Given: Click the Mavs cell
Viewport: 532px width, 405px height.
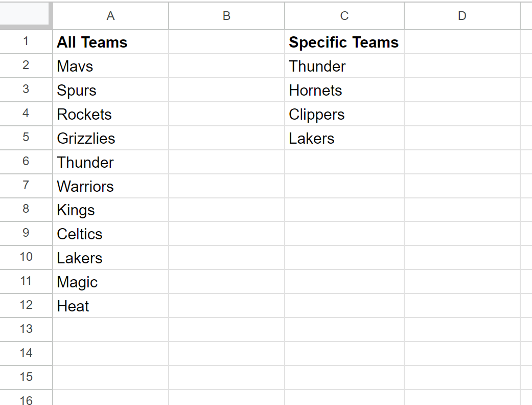Looking at the screenshot, I should pos(110,66).
